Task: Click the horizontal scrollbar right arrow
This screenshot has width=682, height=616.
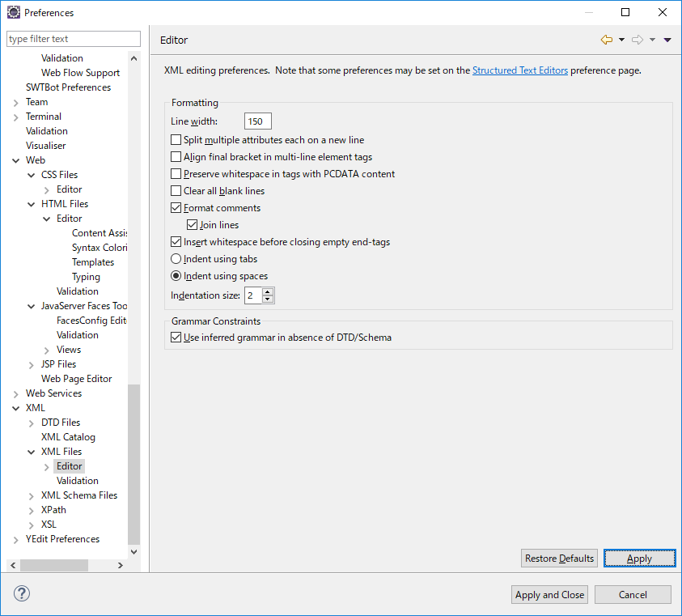Action: coord(121,565)
